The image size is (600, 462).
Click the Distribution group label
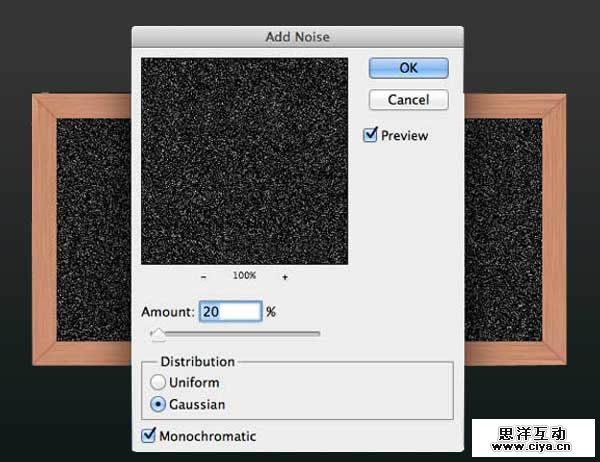coord(198,361)
